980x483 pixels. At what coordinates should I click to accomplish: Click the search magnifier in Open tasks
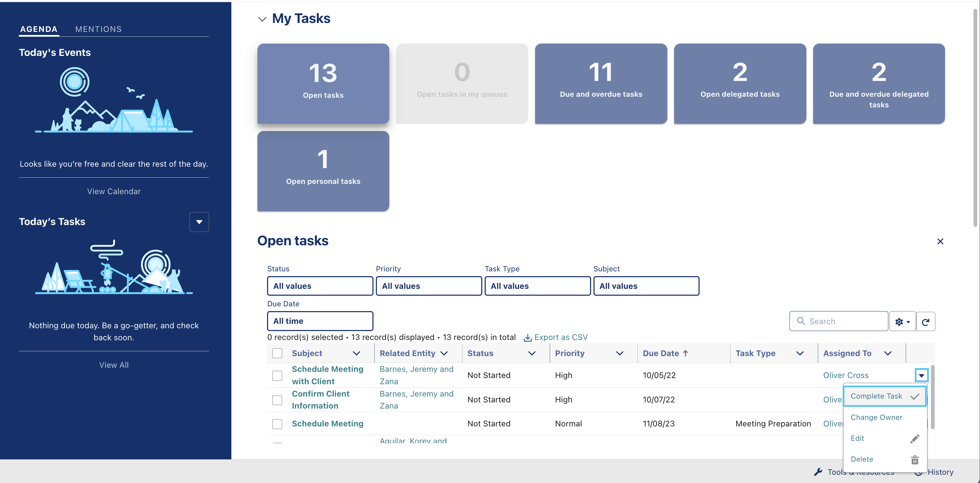(800, 321)
